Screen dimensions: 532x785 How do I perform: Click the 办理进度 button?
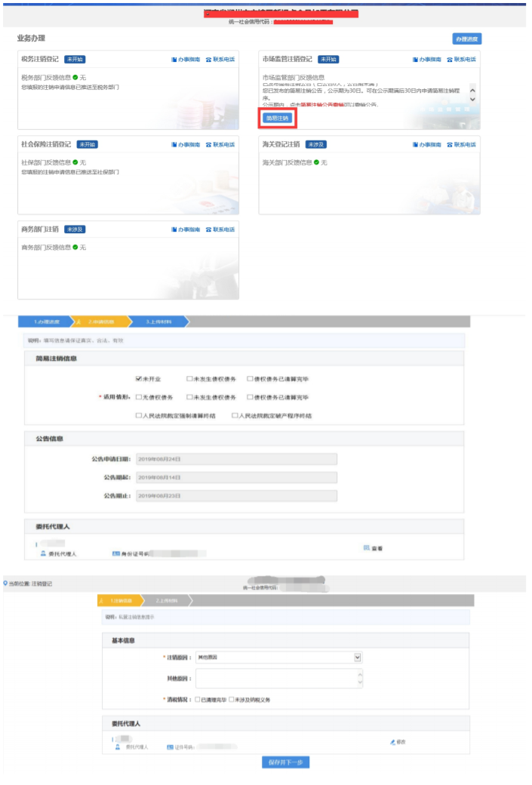466,39
